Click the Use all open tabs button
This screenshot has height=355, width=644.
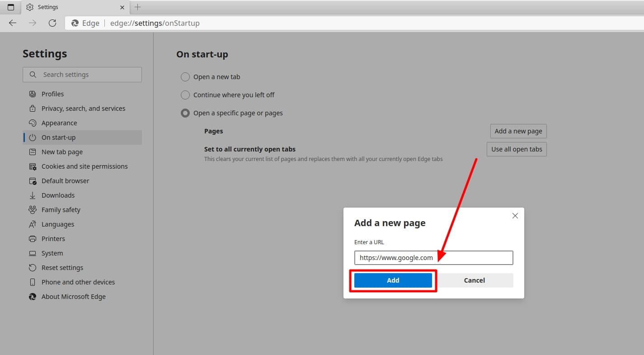[517, 149]
